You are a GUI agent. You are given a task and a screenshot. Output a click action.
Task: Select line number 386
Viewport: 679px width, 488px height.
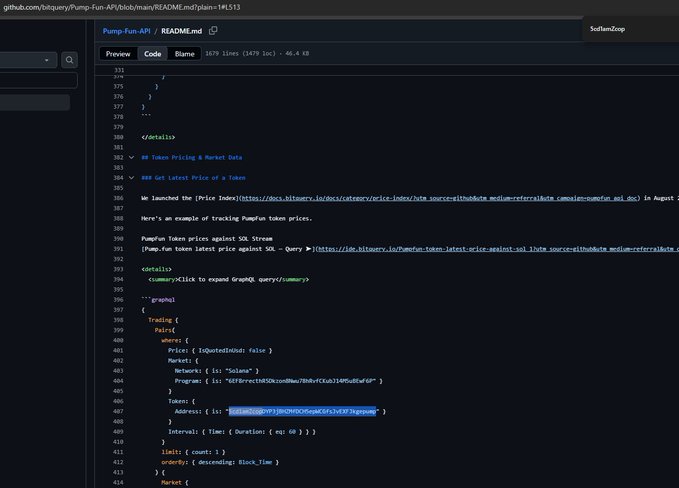coord(118,198)
